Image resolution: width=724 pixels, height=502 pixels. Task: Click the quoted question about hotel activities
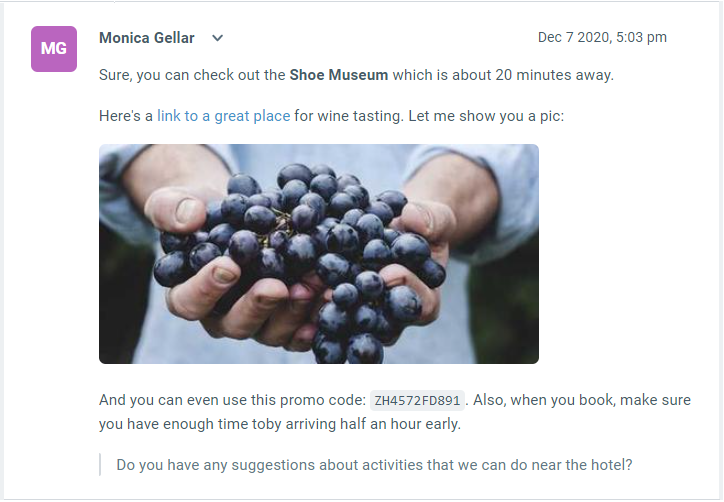374,465
